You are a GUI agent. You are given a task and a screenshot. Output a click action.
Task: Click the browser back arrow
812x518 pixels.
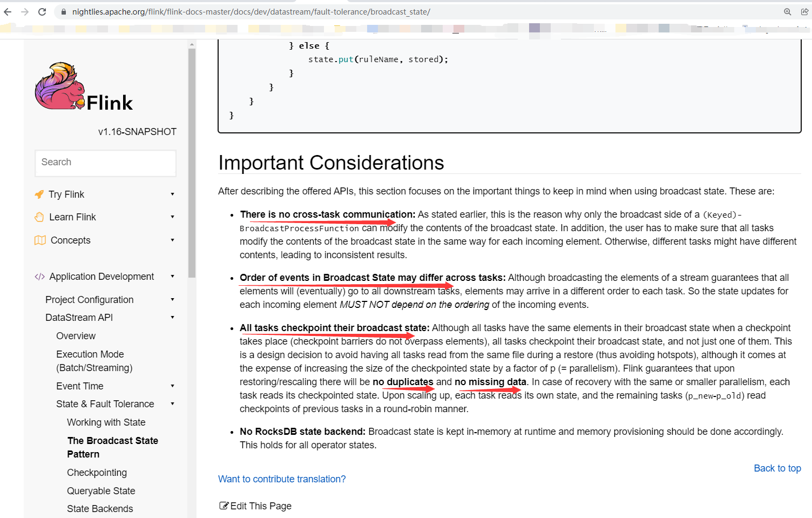(x=8, y=12)
